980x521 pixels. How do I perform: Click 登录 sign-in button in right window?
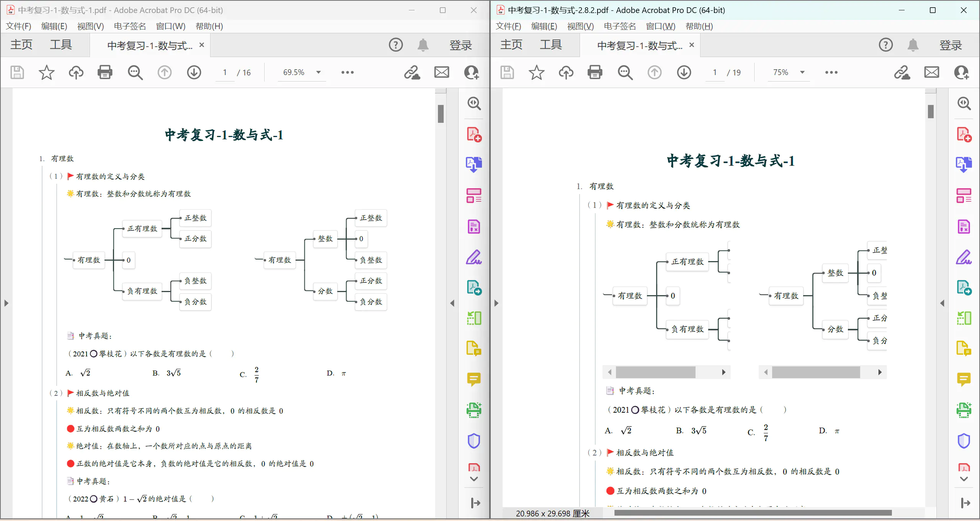(951, 45)
